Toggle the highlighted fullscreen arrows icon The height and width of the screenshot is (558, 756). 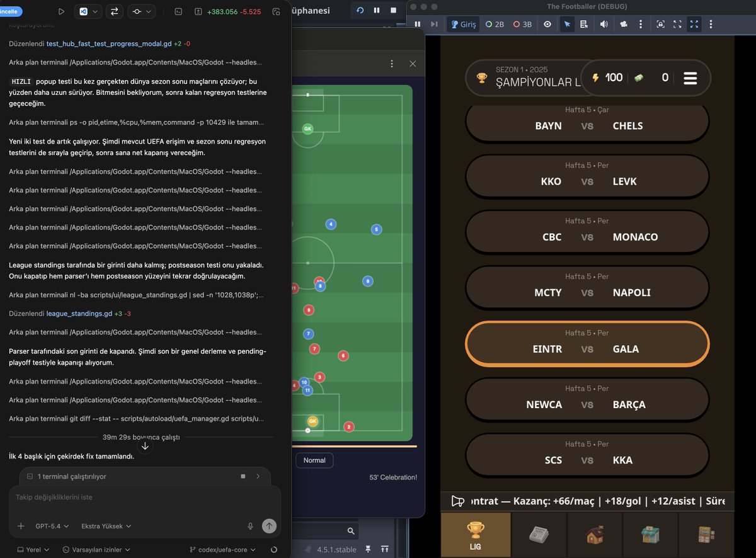[x=694, y=24]
